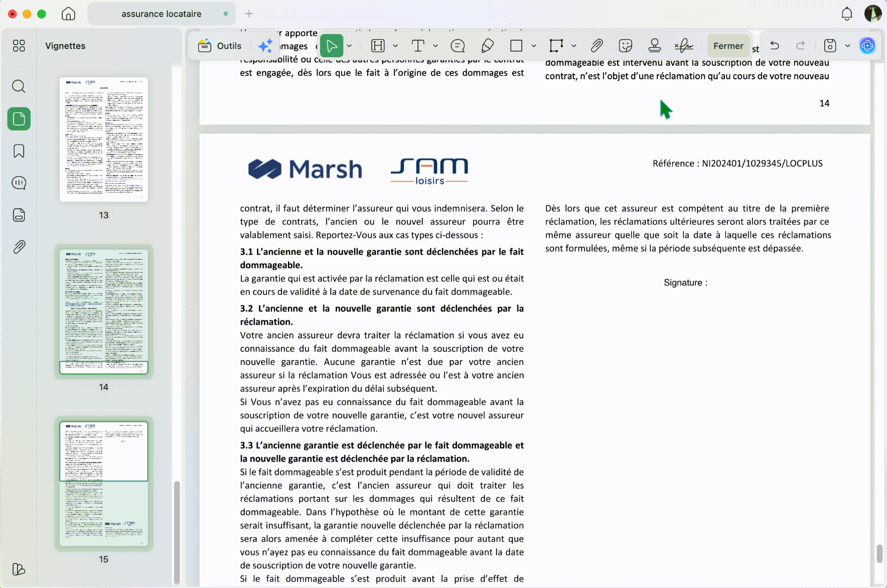This screenshot has width=887, height=588.
Task: Open the signature tool
Action: point(684,46)
